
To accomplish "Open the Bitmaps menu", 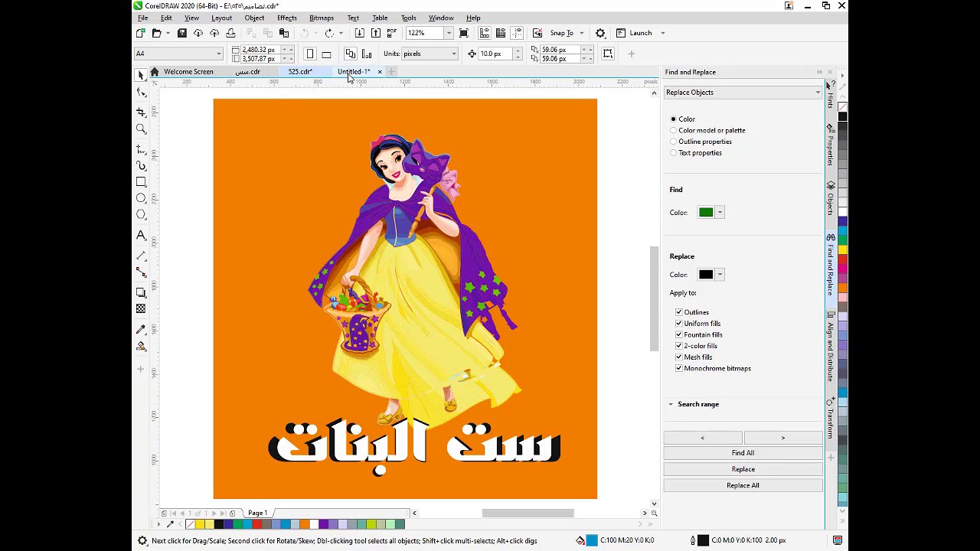I will tap(322, 18).
